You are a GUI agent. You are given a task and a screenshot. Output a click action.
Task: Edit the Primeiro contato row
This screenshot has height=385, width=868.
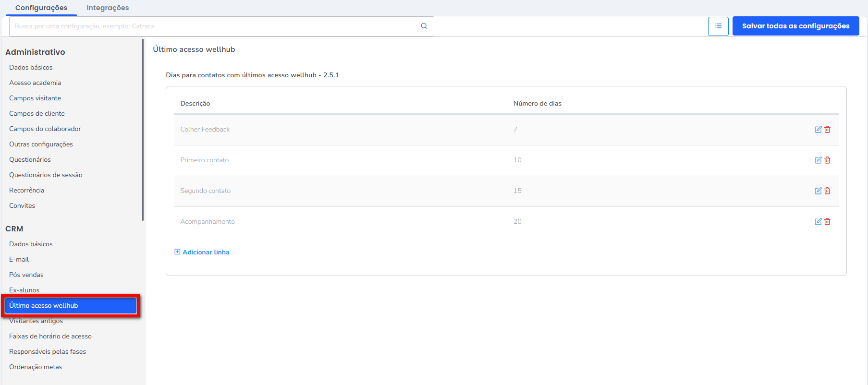coord(818,160)
